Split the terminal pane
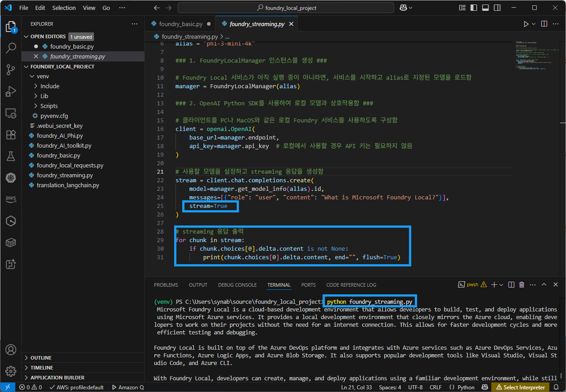The image size is (566, 392). coord(511,284)
